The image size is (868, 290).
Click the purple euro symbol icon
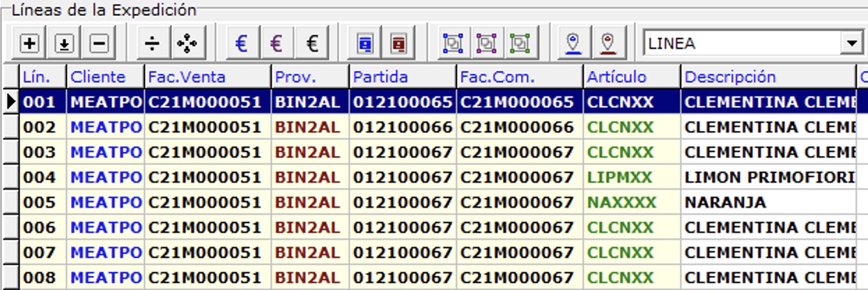[x=277, y=44]
